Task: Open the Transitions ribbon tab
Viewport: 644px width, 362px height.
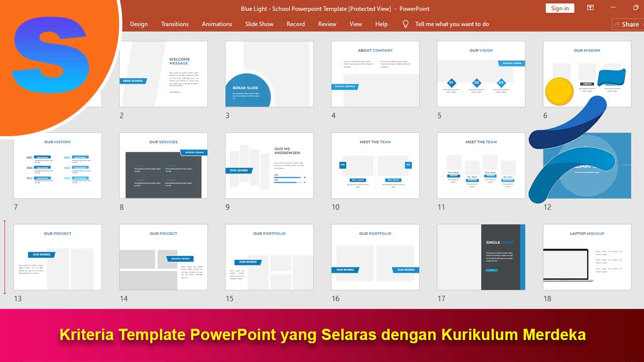Action: point(175,24)
